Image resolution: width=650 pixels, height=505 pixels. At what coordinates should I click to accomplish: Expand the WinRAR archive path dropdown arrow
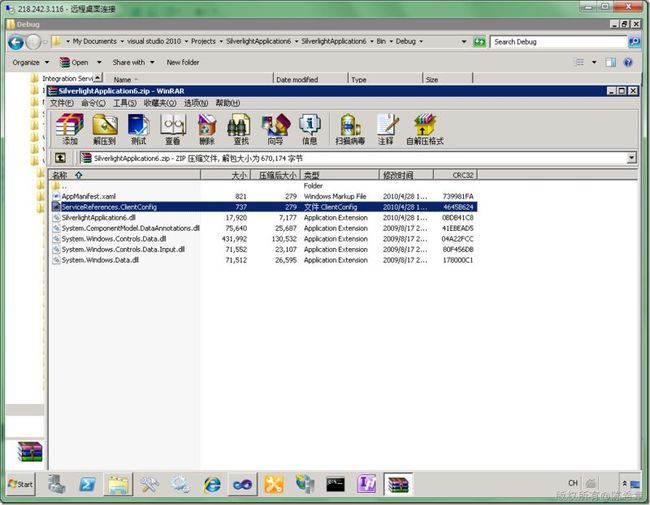tap(631, 158)
